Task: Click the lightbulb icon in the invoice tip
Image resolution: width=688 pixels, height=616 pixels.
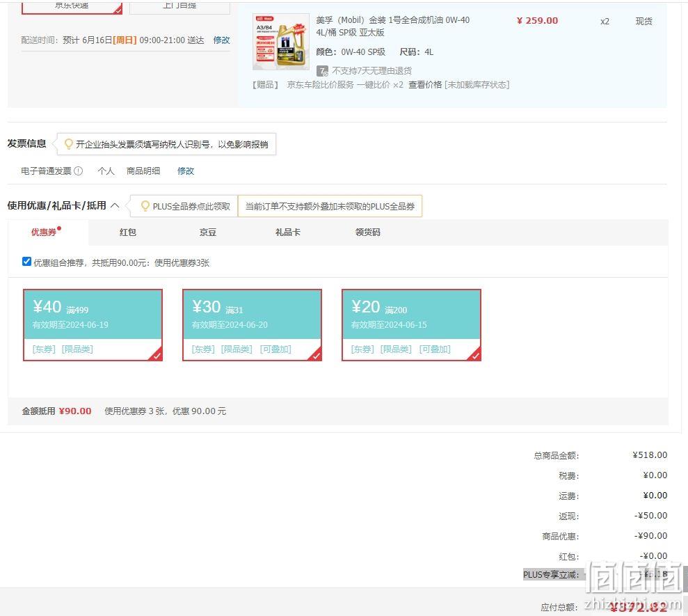Action: 68,144
